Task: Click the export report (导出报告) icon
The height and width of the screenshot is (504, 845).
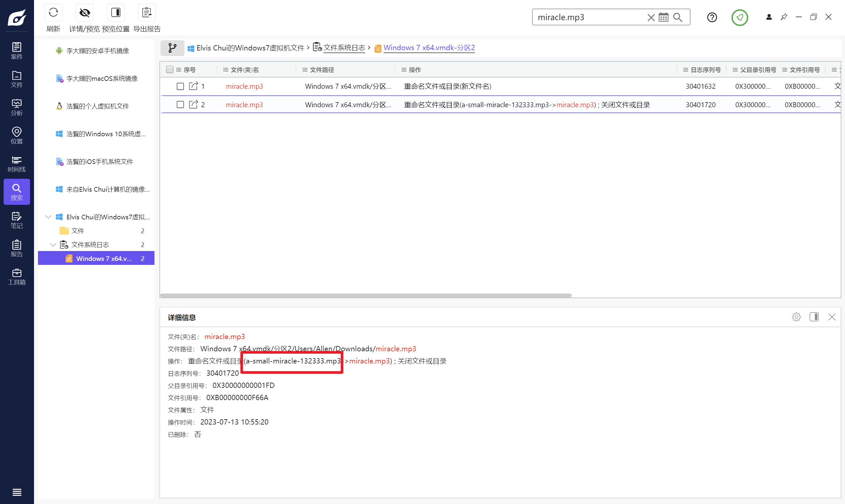Action: click(147, 13)
